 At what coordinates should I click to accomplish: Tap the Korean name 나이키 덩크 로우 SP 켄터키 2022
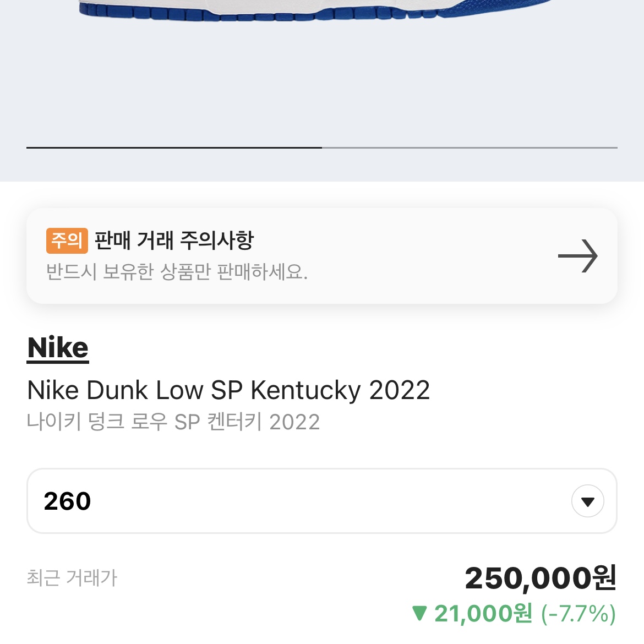173,422
